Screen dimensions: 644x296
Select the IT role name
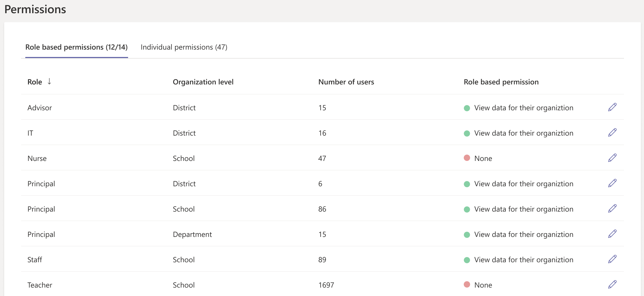click(30, 133)
